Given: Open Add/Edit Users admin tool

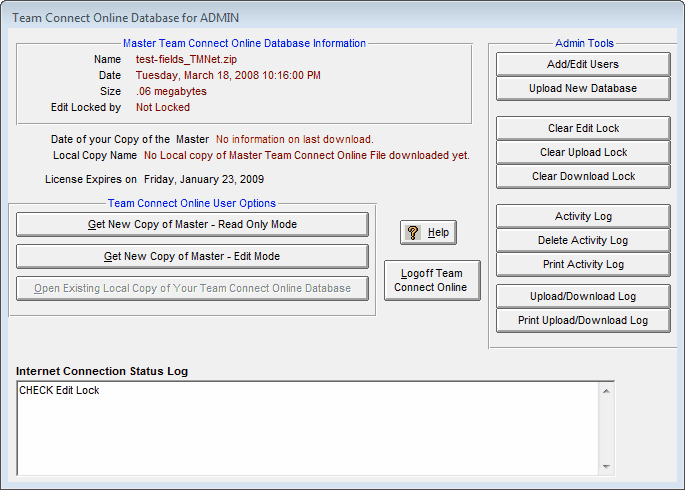Looking at the screenshot, I should point(583,64).
